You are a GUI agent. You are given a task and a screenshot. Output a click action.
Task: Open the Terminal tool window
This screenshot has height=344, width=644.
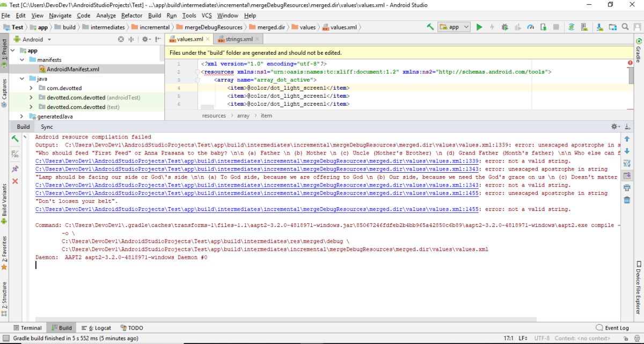click(x=27, y=328)
